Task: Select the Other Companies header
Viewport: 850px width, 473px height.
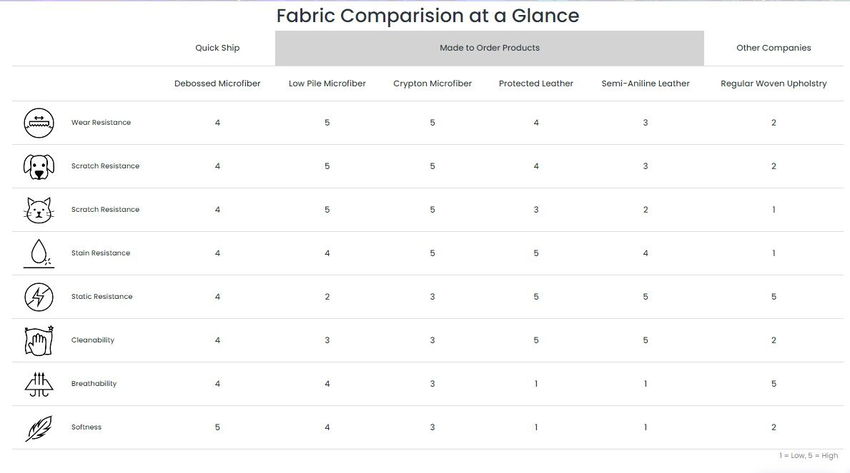Action: point(773,48)
